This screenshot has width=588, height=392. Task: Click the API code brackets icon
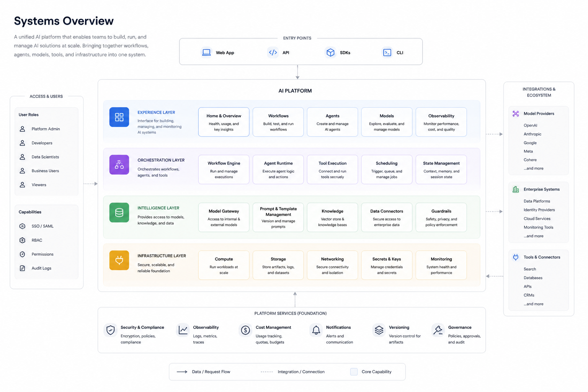[x=273, y=52]
